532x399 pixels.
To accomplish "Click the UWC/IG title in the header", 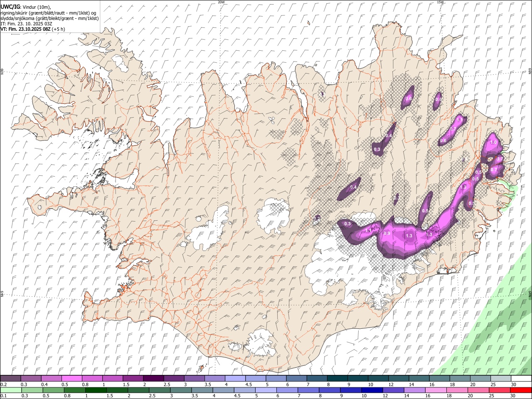I will pyautogui.click(x=10, y=7).
